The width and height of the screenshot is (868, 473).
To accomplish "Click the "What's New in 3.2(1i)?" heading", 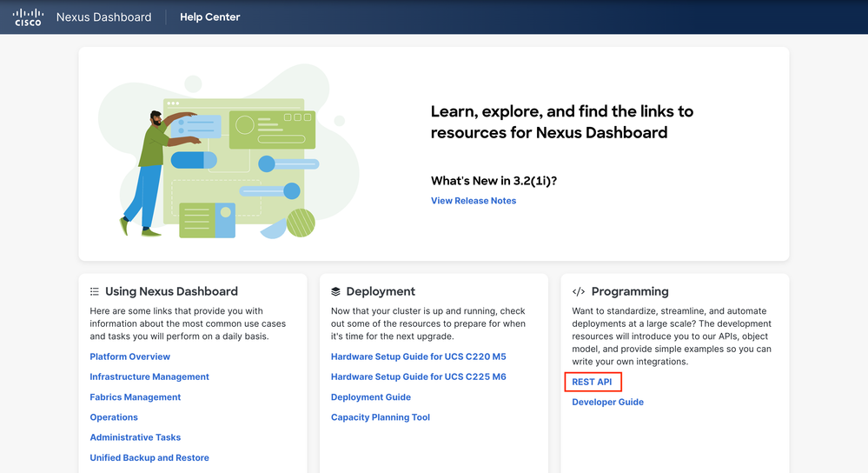I will point(494,181).
